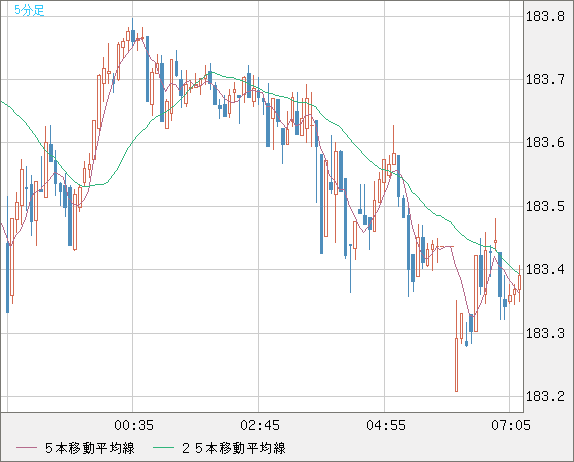The height and width of the screenshot is (462, 574).
Task: Click the 5本移動平均線 legend label
Action: tap(90, 448)
